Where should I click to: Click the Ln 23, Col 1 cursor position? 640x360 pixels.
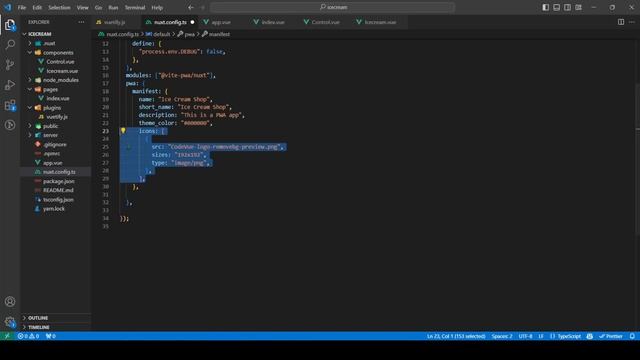456,336
